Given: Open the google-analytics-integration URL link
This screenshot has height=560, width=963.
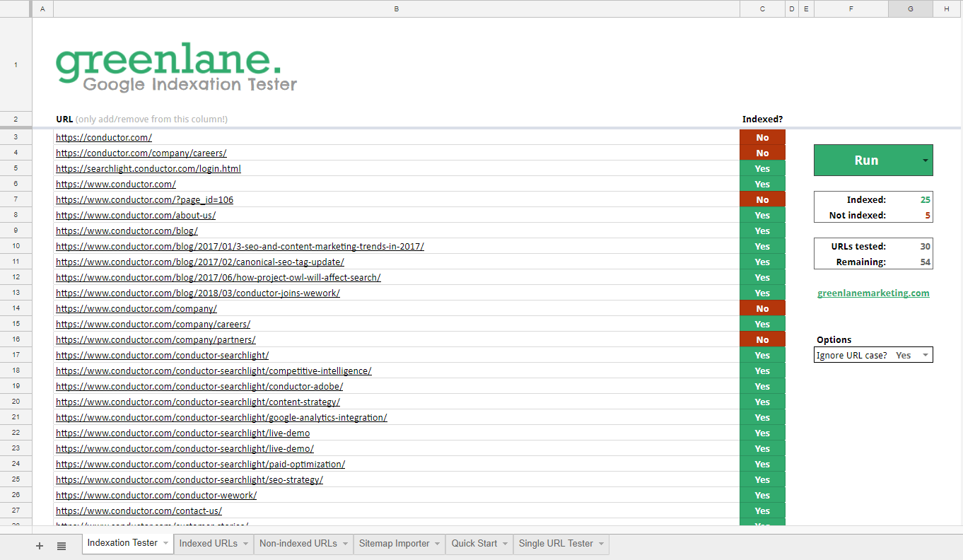Looking at the screenshot, I should click(x=221, y=417).
